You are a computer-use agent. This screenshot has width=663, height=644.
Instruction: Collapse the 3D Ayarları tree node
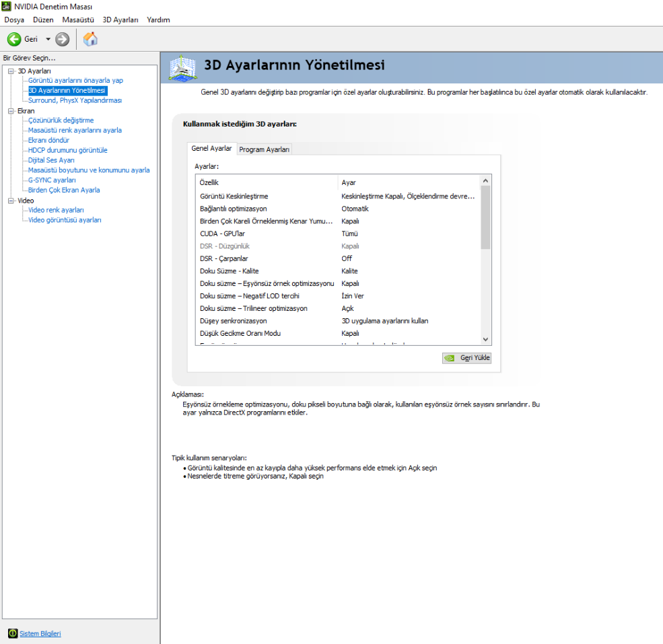click(11, 71)
